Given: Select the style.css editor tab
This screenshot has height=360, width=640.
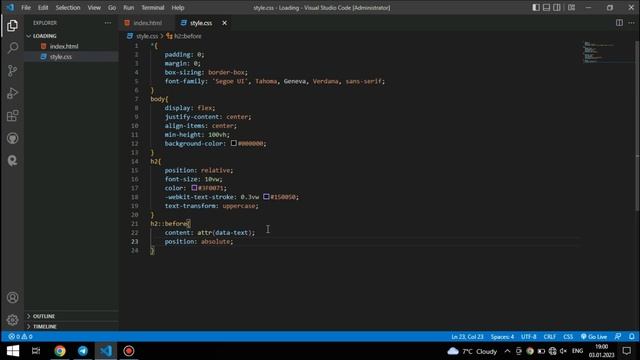Looking at the screenshot, I should point(201,23).
